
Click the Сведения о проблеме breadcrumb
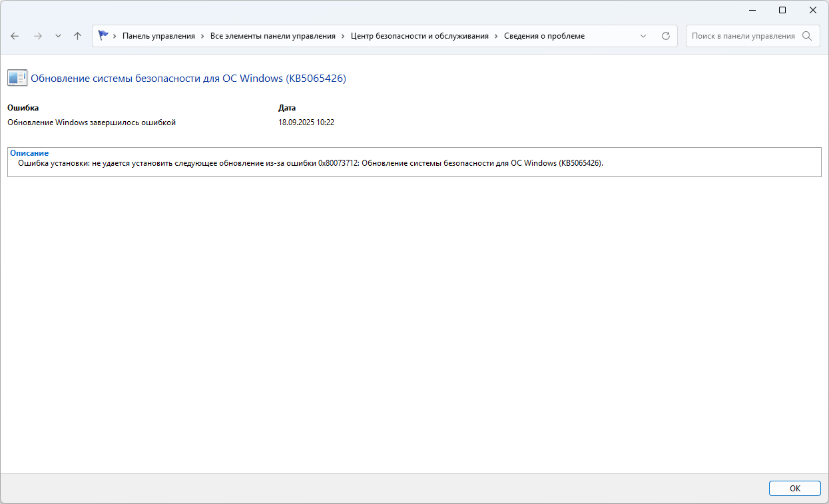click(x=544, y=36)
